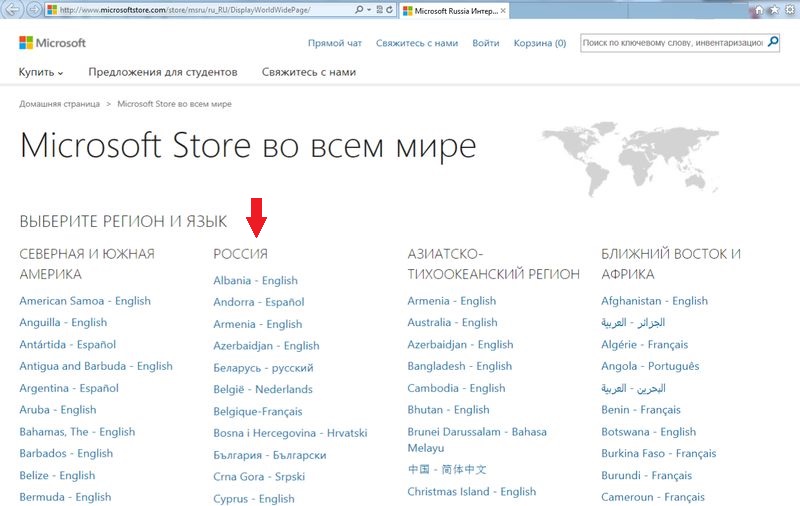Select België - Nederlands

263,389
